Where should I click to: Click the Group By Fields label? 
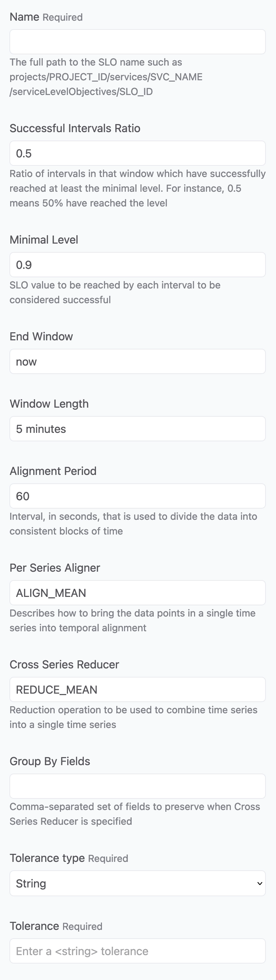50,761
